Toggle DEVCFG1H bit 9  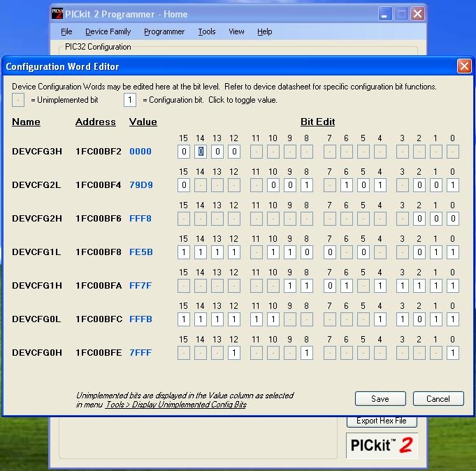(290, 286)
